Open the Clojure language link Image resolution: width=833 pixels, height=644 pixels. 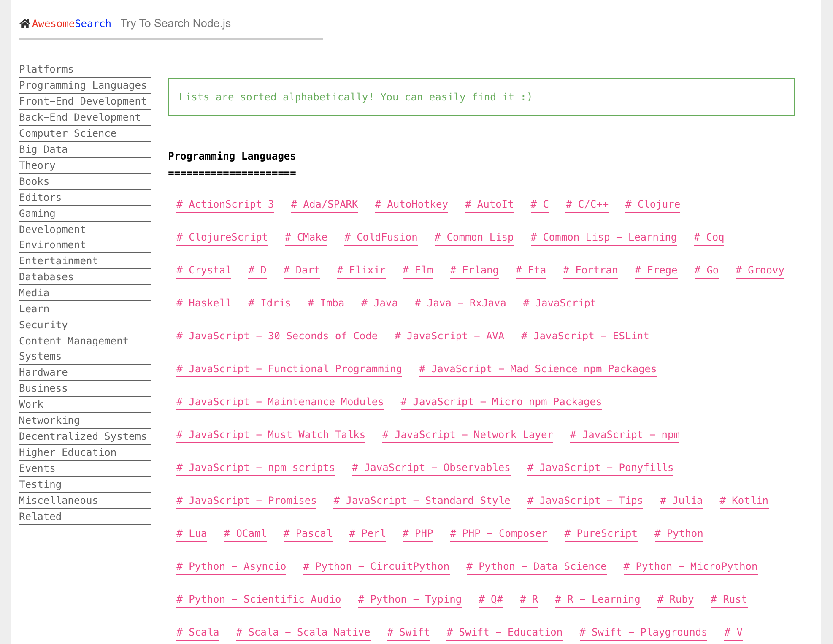pyautogui.click(x=652, y=204)
